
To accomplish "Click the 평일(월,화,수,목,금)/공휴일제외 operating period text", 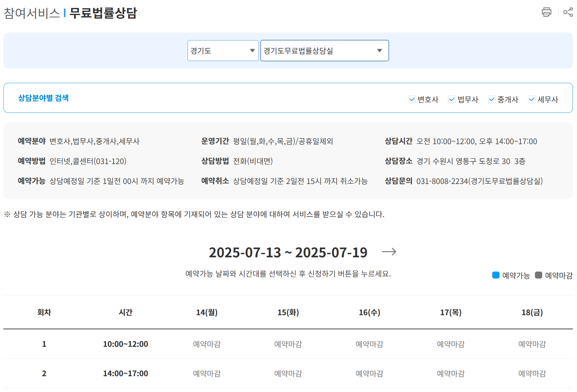I will pyautogui.click(x=283, y=141).
